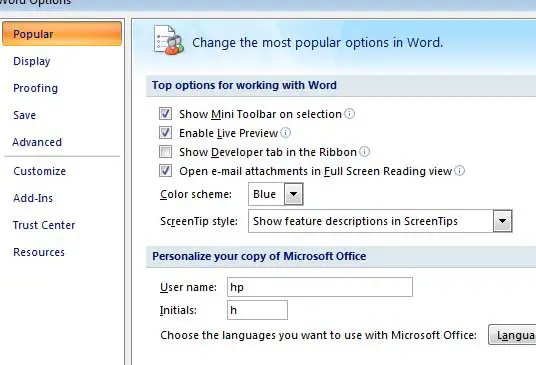Click info icon next to Mini Toolbar option
This screenshot has height=365, width=536.
349,113
